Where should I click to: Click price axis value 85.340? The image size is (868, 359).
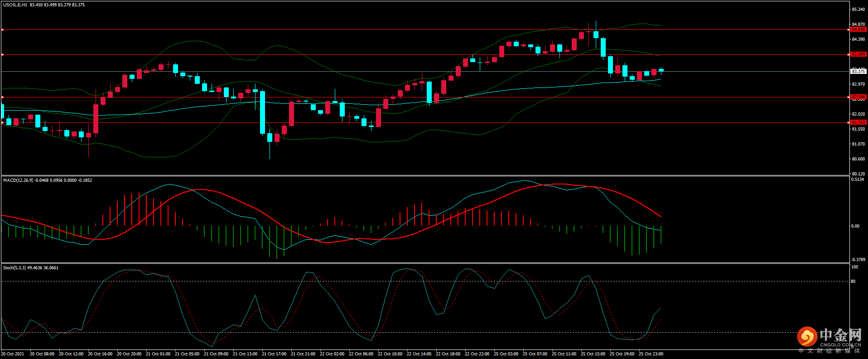click(x=858, y=10)
